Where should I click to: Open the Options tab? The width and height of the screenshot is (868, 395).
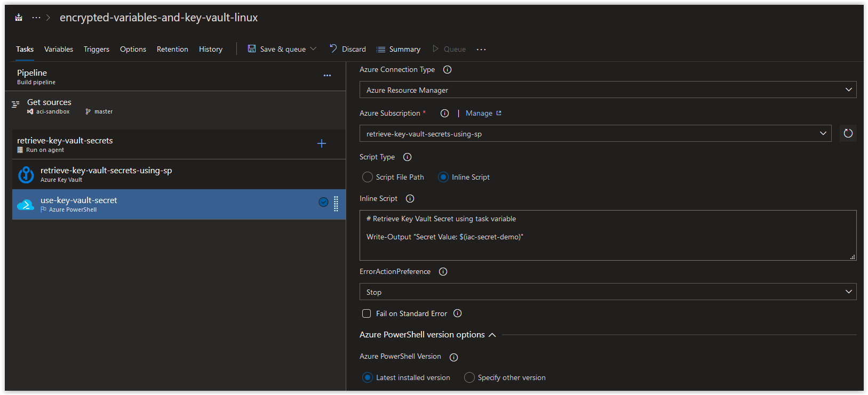tap(133, 49)
